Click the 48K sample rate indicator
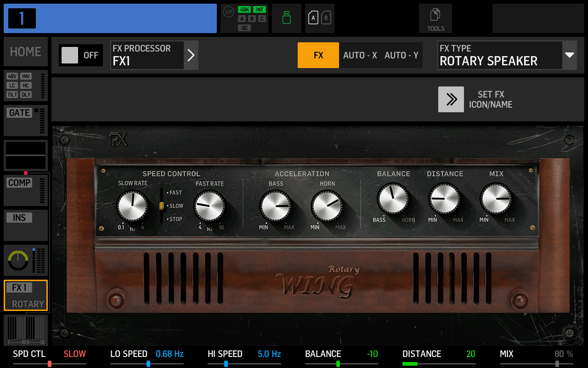This screenshot has width=588, height=368. 244,10
